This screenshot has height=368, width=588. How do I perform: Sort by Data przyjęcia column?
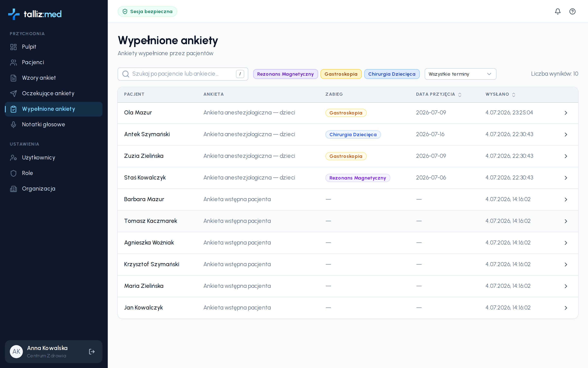(x=438, y=94)
